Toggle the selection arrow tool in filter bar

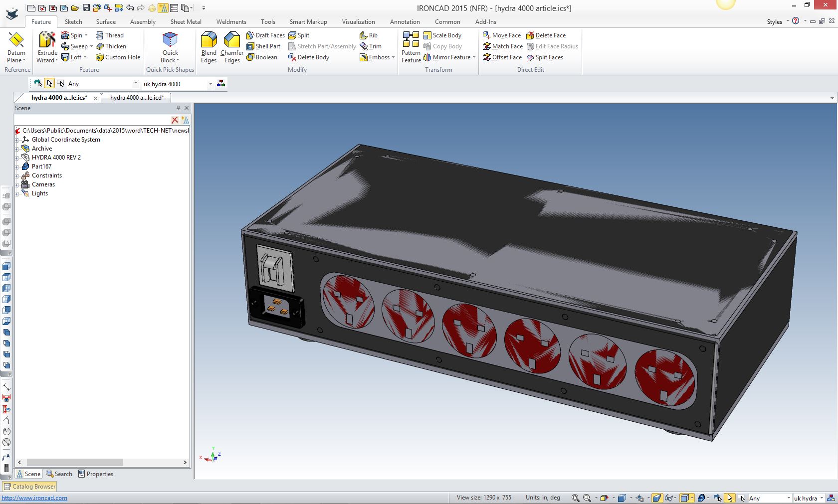point(49,83)
